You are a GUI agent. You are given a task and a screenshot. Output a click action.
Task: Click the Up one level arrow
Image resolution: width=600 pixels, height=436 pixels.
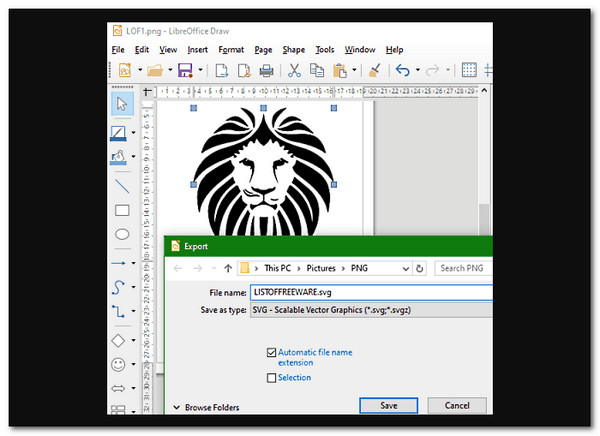tap(228, 269)
